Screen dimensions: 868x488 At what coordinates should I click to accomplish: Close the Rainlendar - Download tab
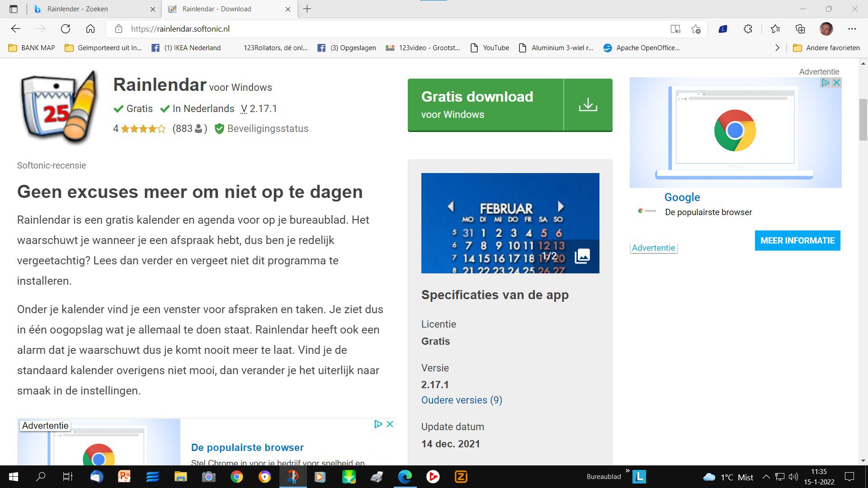(288, 9)
